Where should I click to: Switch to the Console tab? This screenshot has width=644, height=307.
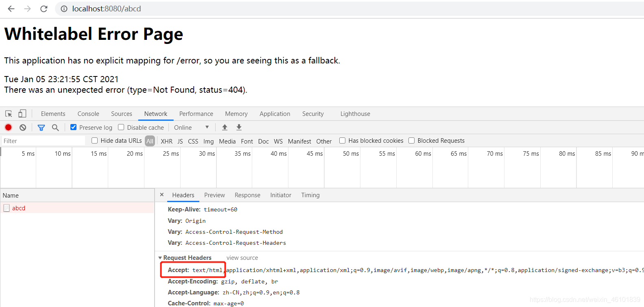pyautogui.click(x=88, y=114)
